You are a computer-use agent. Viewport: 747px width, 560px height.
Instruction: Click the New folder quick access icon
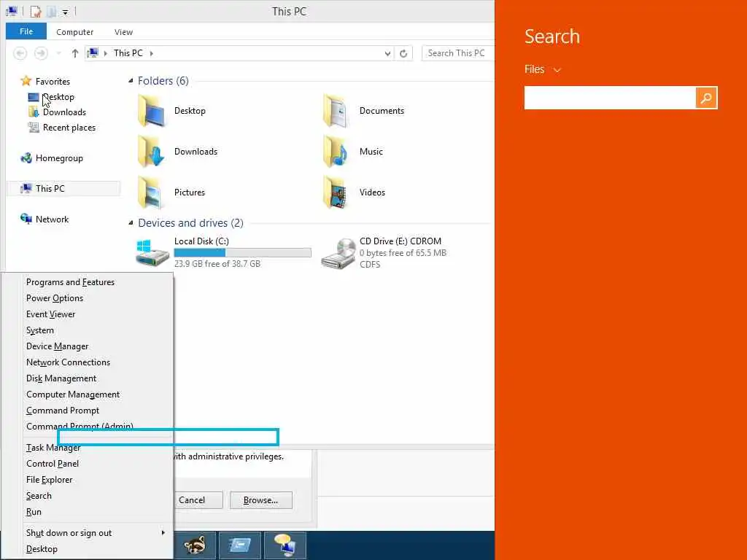pyautogui.click(x=52, y=12)
